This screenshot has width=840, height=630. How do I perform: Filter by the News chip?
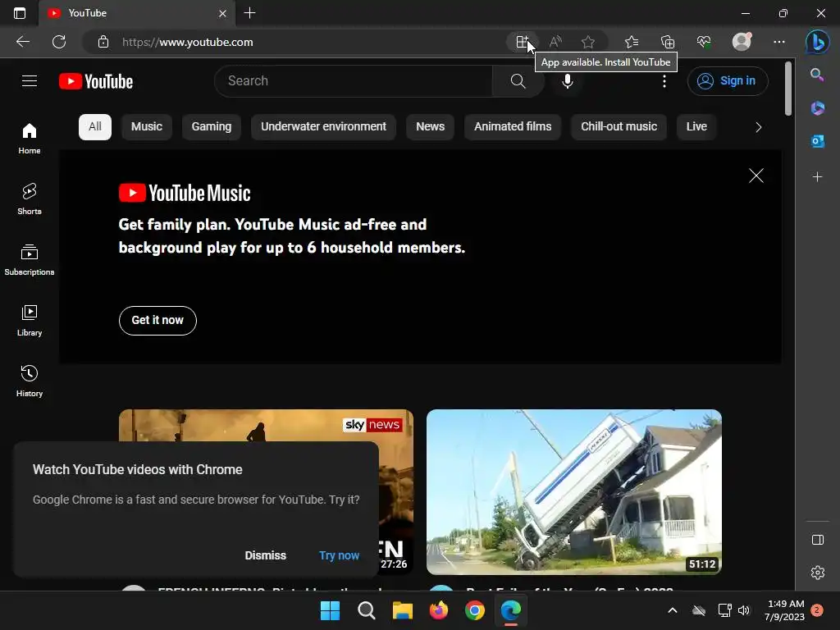[x=430, y=127]
